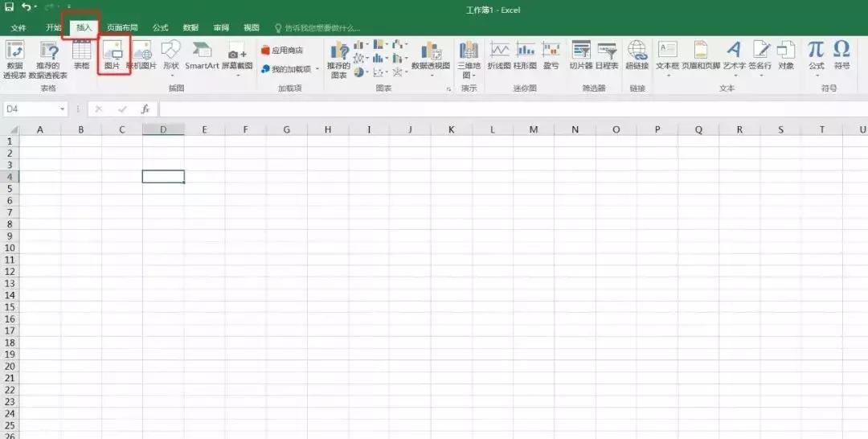The image size is (868, 439).
Task: Open the 我的加载项 add-ins dropdown
Action: click(317, 69)
